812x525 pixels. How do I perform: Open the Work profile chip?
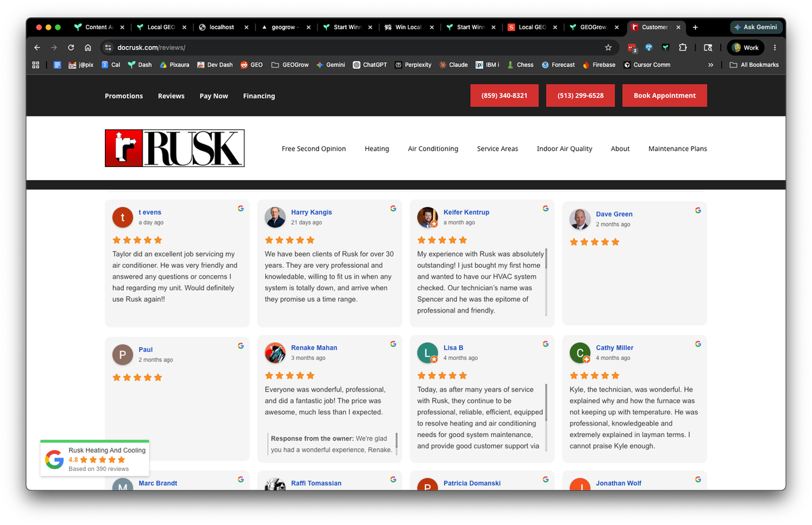pyautogui.click(x=746, y=48)
